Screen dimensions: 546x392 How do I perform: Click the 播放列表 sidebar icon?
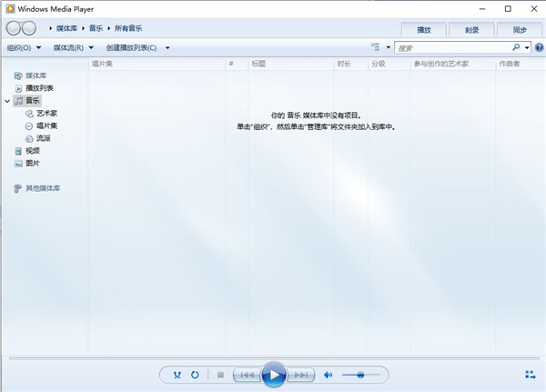pos(18,88)
